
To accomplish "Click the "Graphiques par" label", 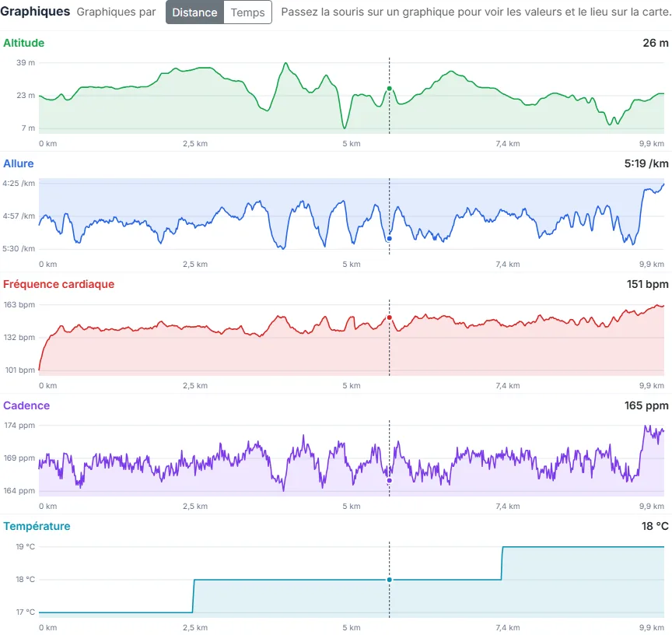I will 116,12.
